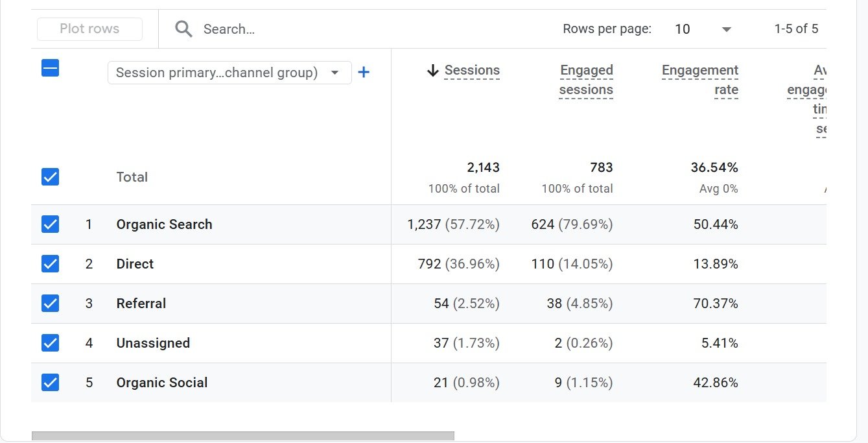This screenshot has width=868, height=443.
Task: Open Session primary channel group dropdown
Action: [229, 73]
